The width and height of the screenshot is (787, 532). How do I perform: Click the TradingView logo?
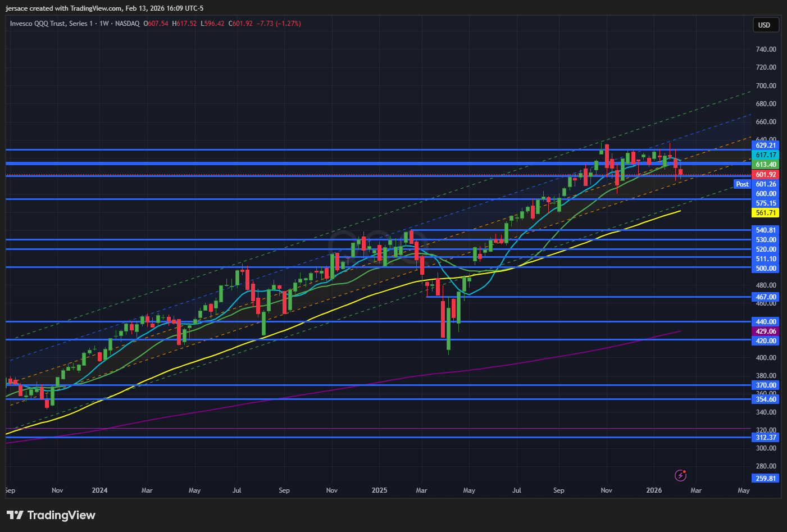click(x=51, y=515)
